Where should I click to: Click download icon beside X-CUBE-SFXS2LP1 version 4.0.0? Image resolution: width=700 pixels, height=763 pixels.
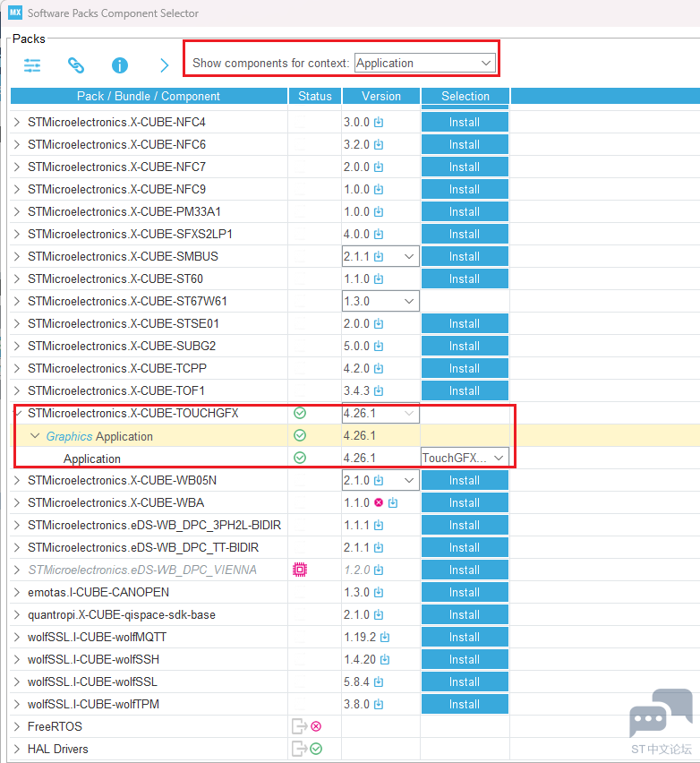point(379,234)
